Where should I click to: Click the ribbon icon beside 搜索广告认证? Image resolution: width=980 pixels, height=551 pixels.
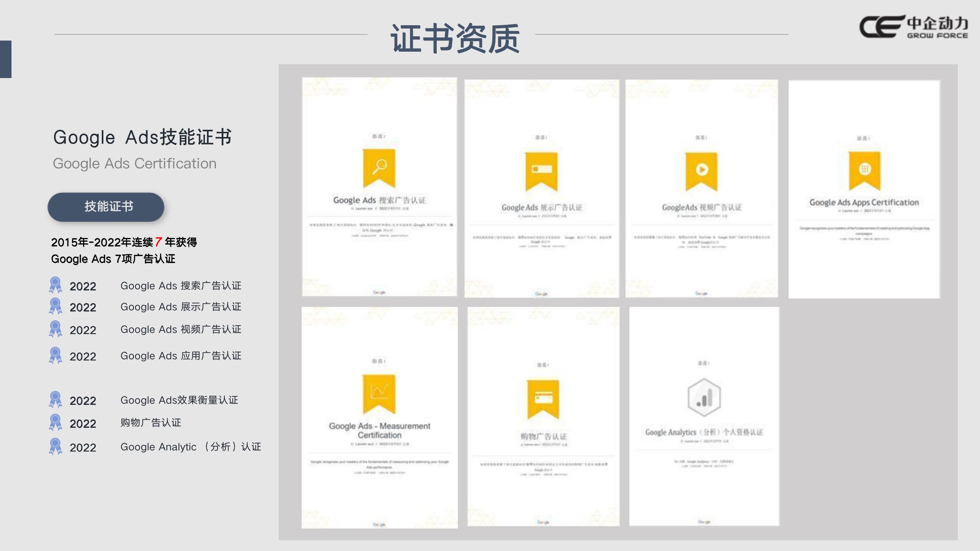(56, 285)
